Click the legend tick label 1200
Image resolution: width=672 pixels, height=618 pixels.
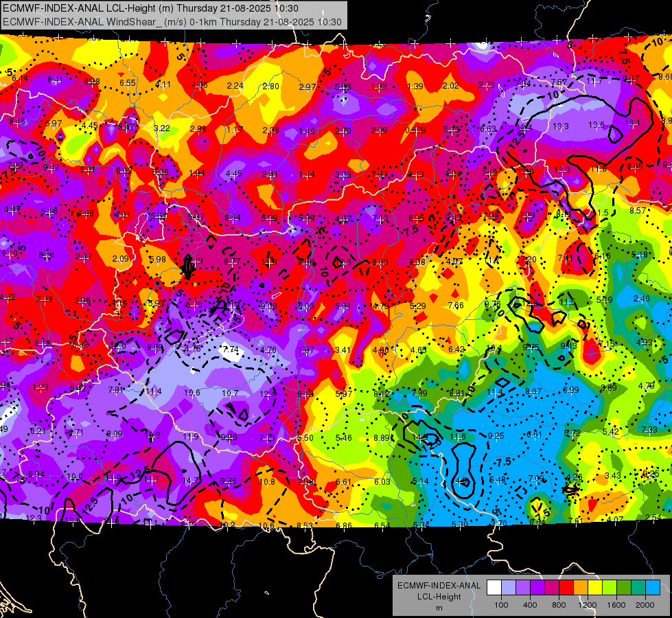pos(588,605)
